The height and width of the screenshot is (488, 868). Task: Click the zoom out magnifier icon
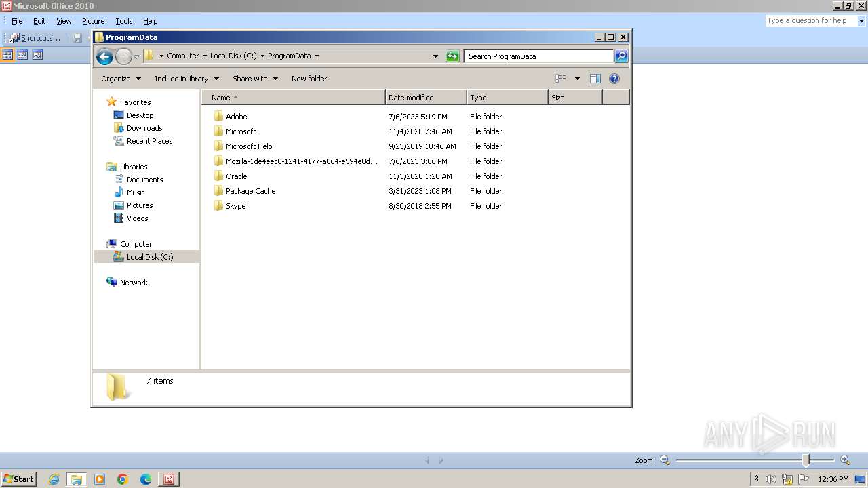pos(665,460)
